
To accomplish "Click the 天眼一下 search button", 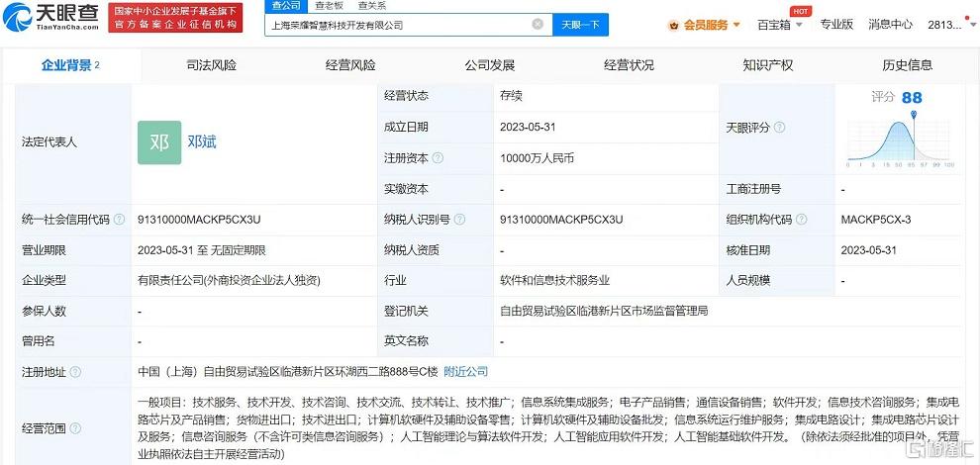I will tap(581, 25).
